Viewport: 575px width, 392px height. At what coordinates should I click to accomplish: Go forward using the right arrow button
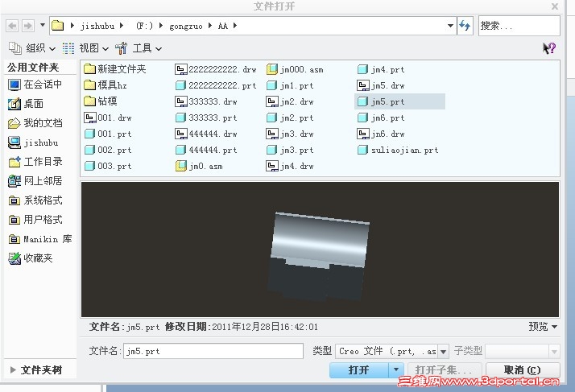point(28,26)
